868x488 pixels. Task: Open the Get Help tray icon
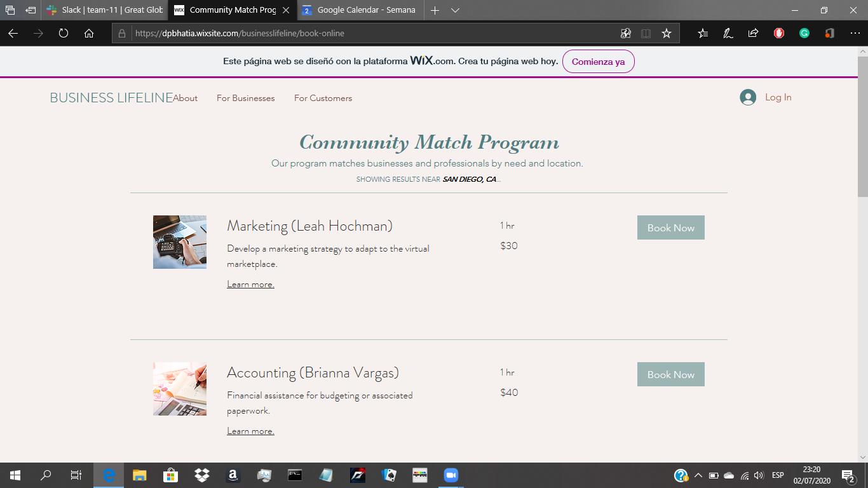coord(681,475)
